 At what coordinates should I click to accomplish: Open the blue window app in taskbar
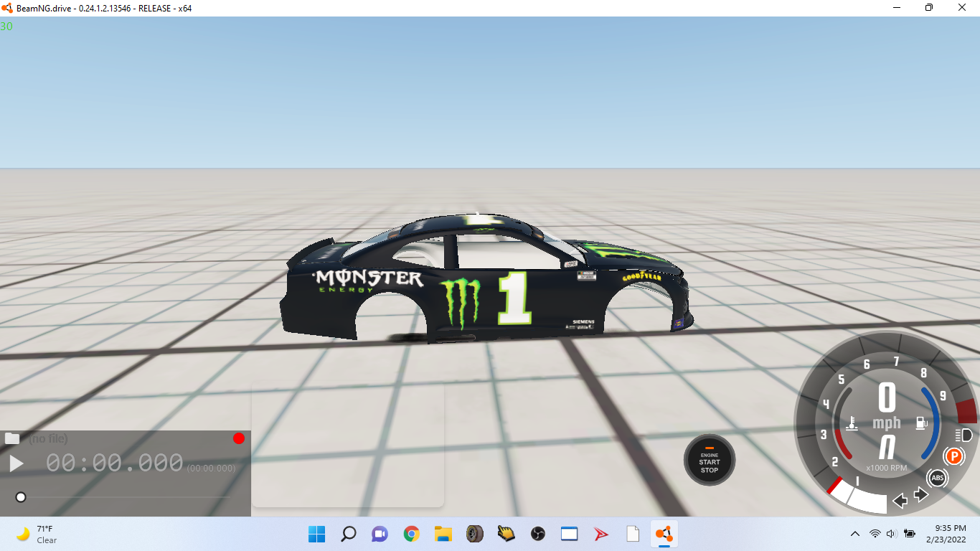click(569, 534)
